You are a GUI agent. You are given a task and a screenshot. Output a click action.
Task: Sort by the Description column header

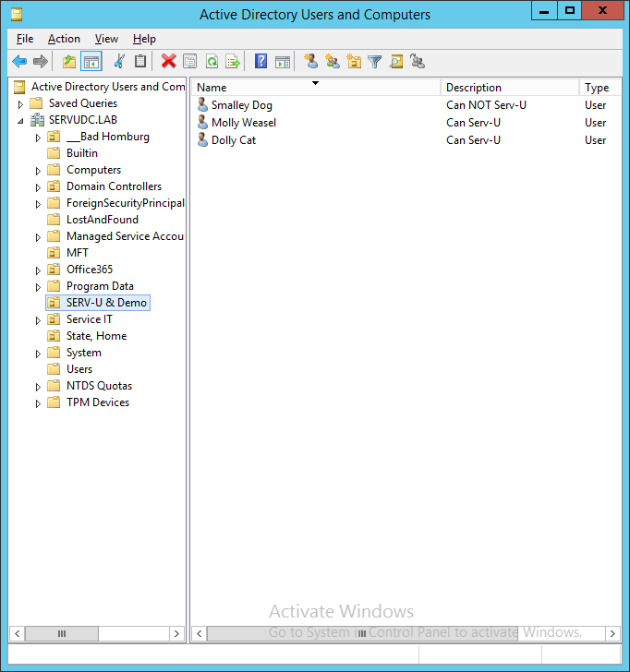[x=510, y=88]
